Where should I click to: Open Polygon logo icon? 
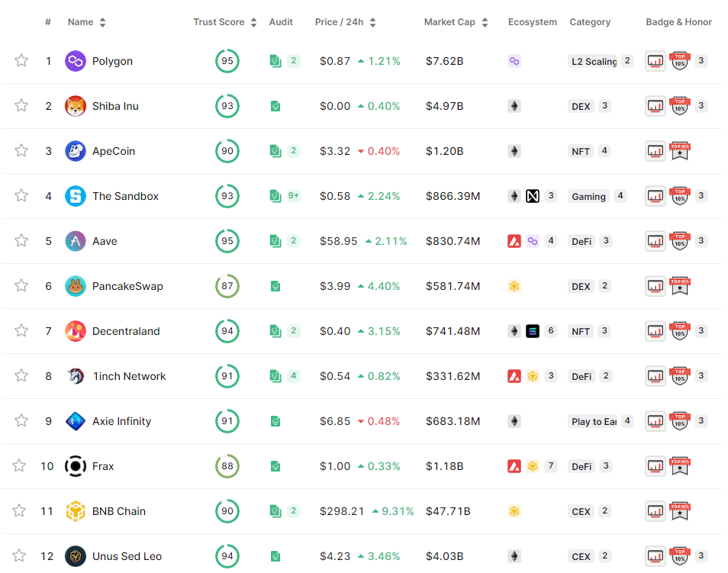[x=76, y=61]
